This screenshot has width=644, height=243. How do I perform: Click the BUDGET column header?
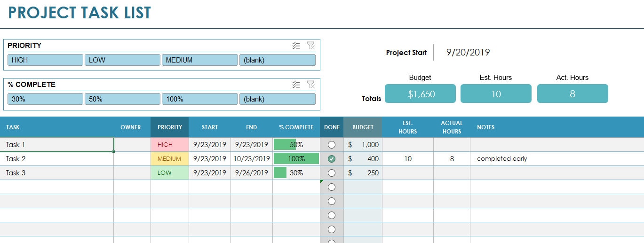[363, 127]
